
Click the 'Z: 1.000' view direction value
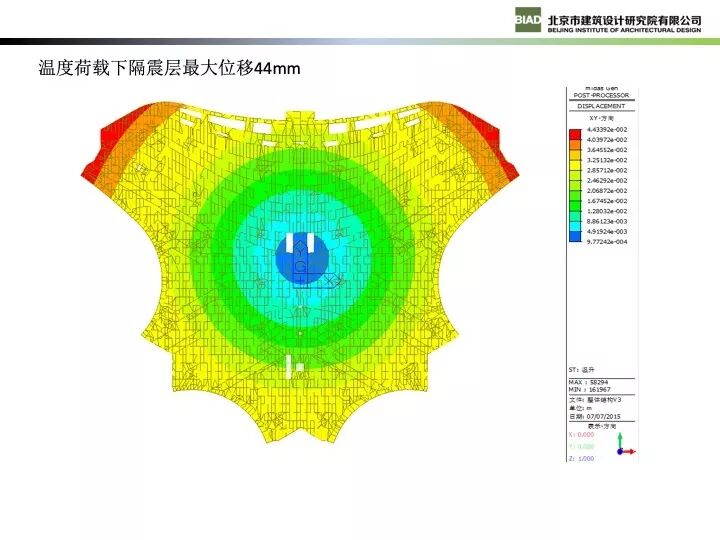coord(581,458)
